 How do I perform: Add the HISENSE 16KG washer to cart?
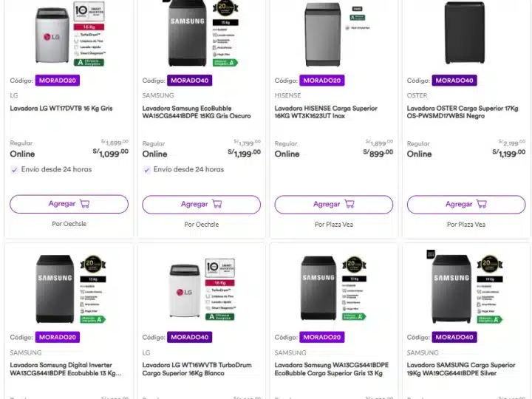(332, 204)
